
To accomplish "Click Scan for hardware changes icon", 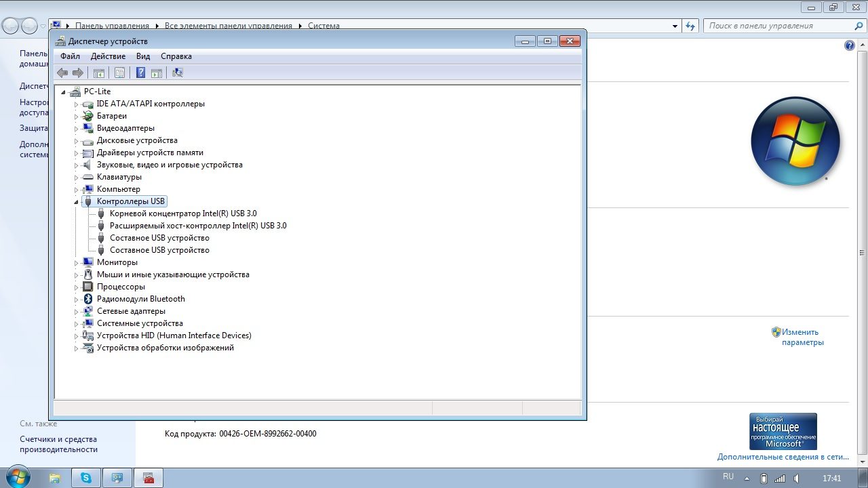I will tap(178, 73).
